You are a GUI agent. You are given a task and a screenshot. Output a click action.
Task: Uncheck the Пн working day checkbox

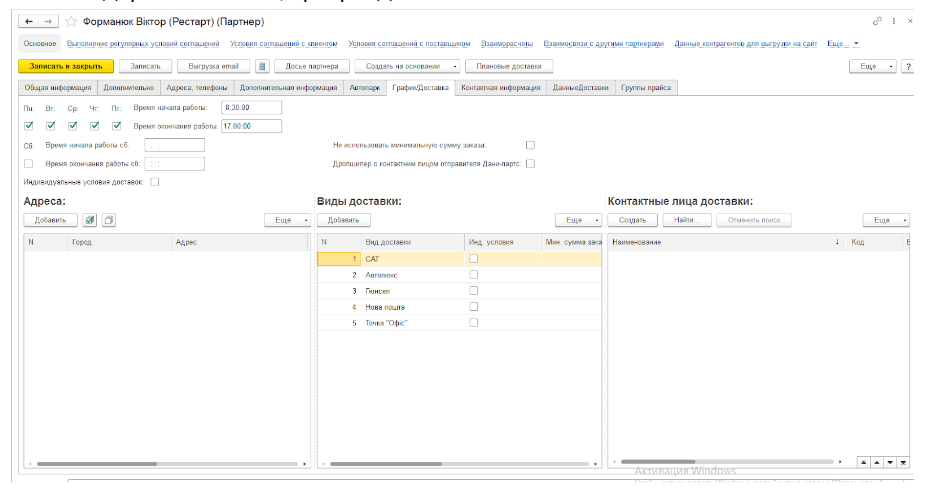click(29, 126)
